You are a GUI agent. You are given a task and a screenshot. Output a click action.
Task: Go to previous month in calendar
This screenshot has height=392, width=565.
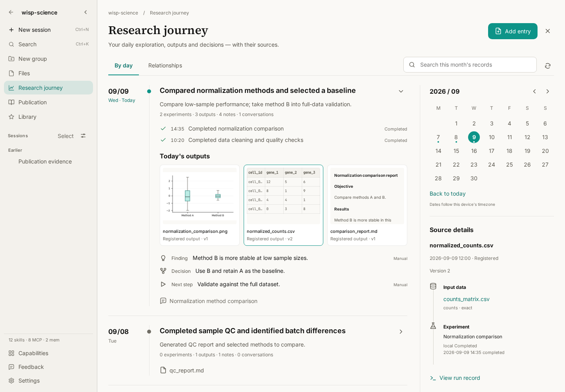point(534,91)
